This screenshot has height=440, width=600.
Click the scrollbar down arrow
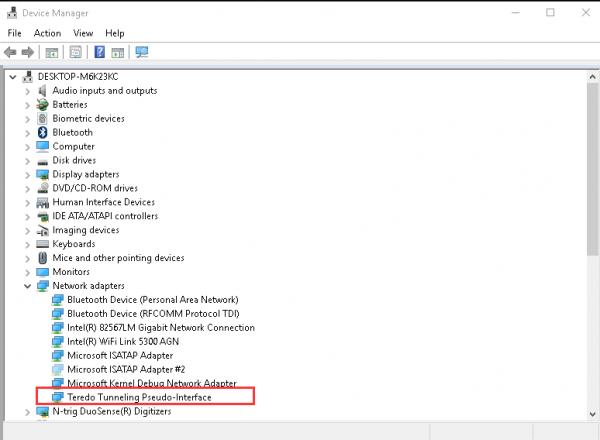pos(592,414)
